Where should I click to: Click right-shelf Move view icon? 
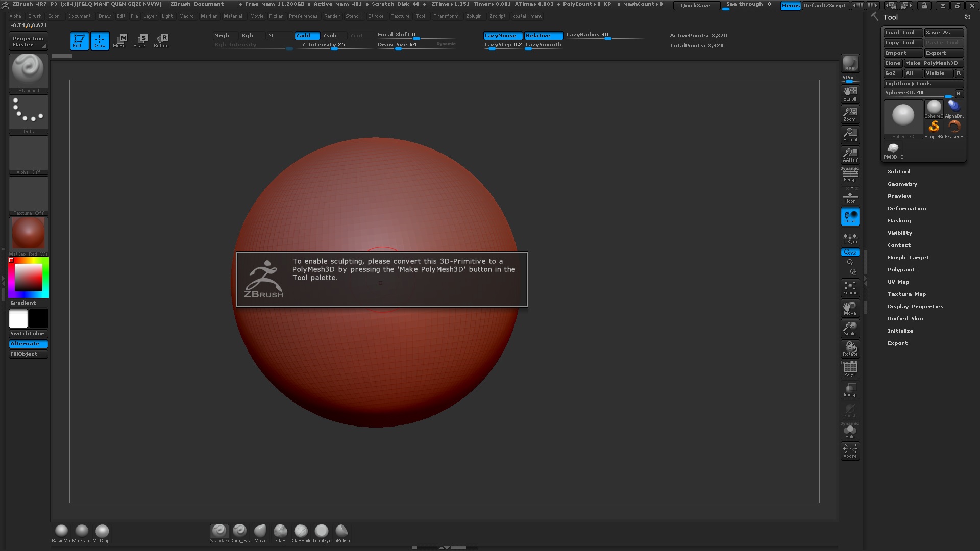(850, 308)
